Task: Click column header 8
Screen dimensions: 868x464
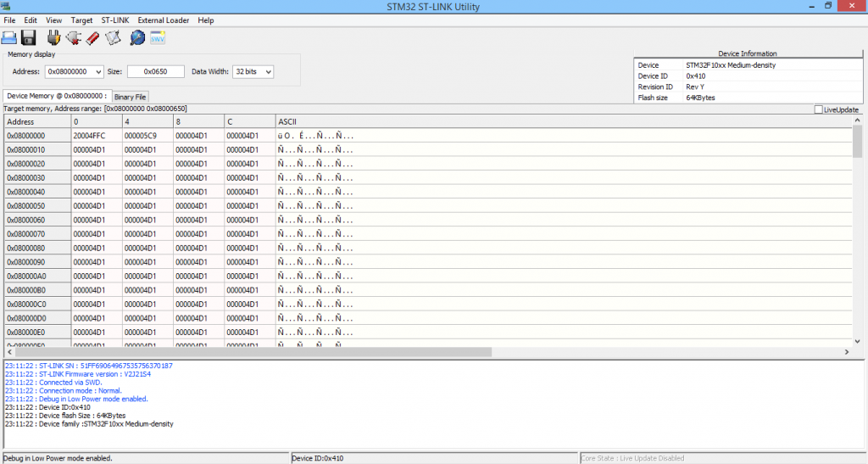Action: (x=198, y=122)
